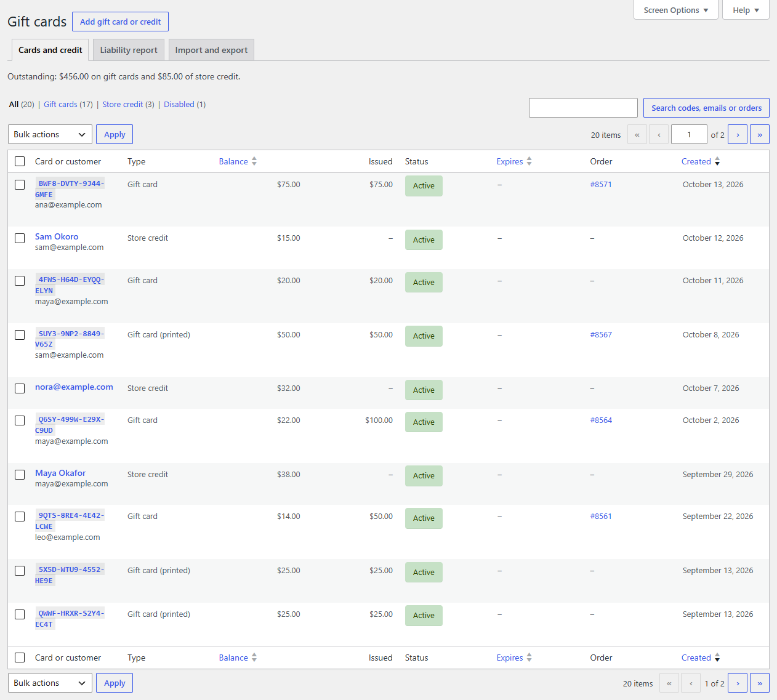Open bottom Bulk actions dropdown

(50, 683)
